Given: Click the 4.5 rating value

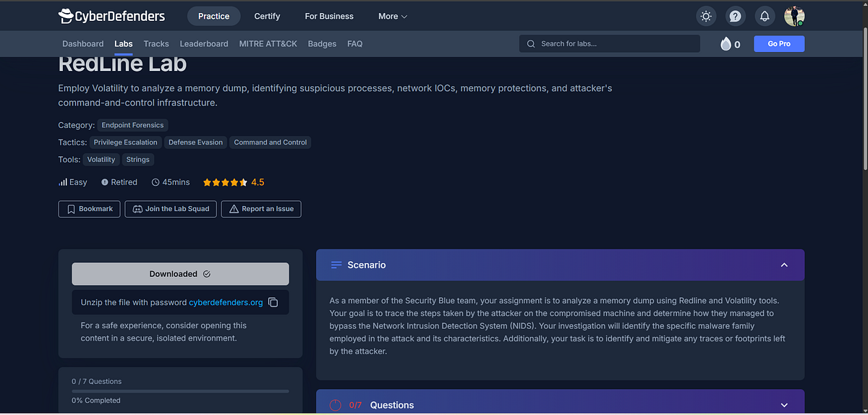Looking at the screenshot, I should click(x=258, y=182).
